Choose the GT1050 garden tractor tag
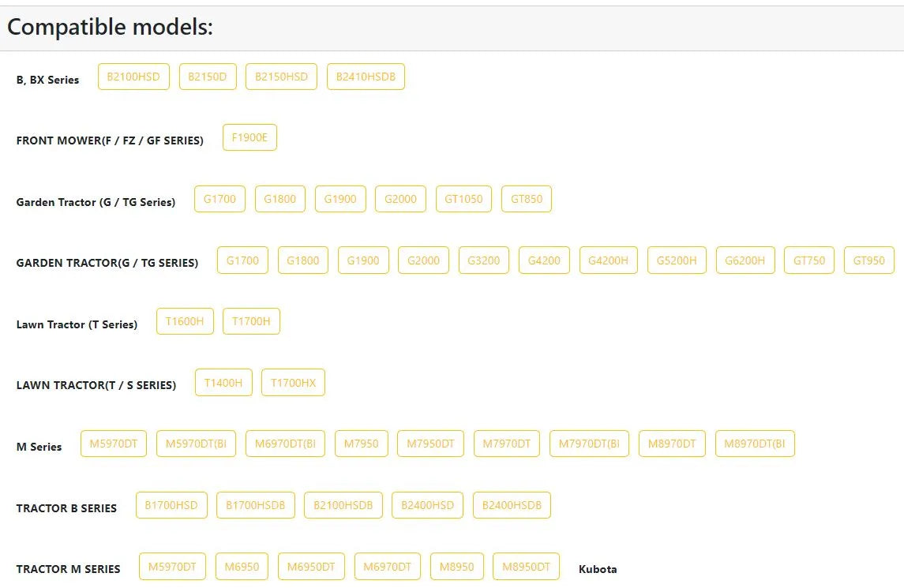The image size is (904, 588). 463,199
